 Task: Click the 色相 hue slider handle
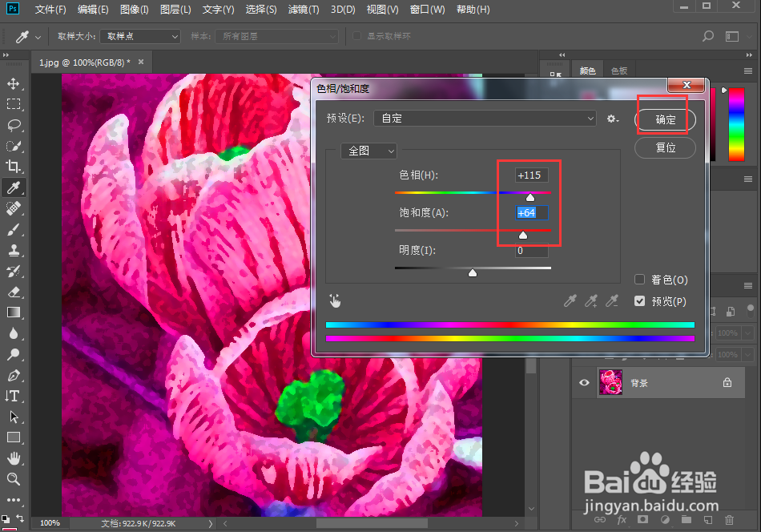[530, 197]
